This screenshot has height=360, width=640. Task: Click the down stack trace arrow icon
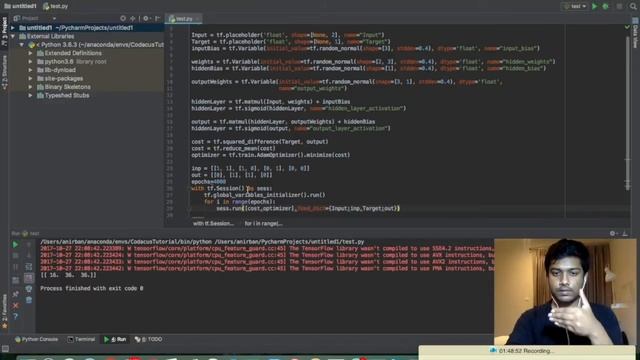(x=29, y=256)
